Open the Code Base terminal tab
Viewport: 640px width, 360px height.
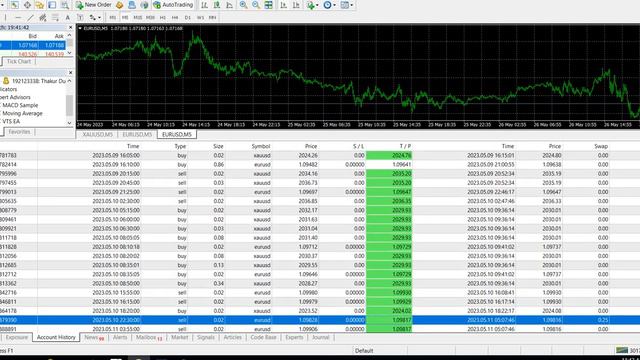pos(263,337)
